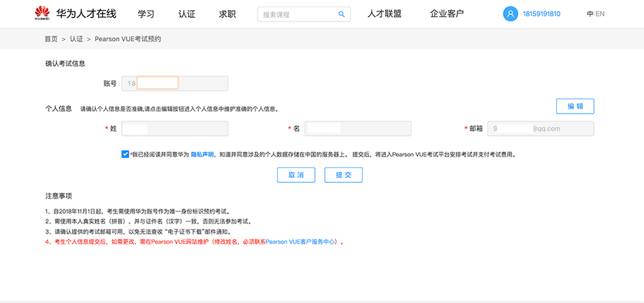
Task: Open the 企业客户 menu item
Action: pyautogui.click(x=447, y=14)
